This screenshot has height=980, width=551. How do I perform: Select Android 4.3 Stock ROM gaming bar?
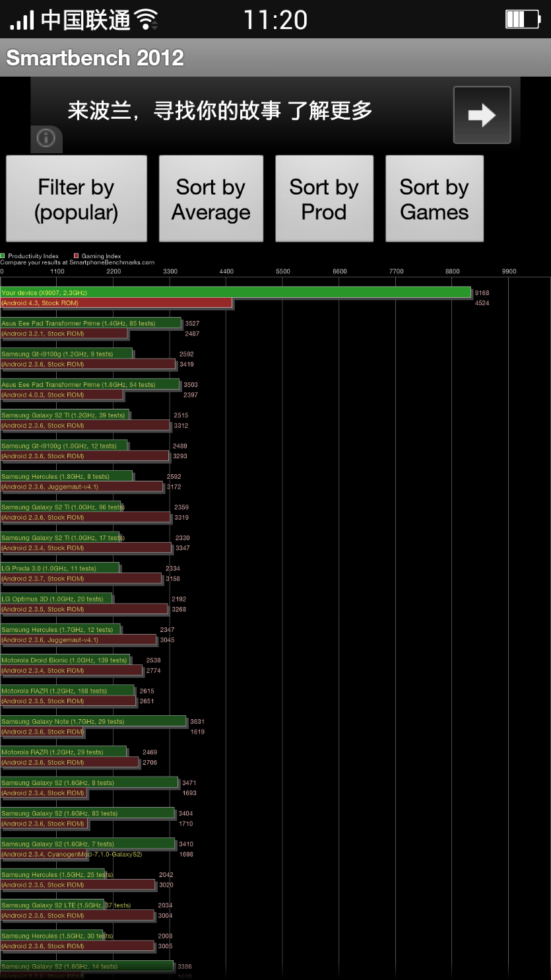[116, 303]
